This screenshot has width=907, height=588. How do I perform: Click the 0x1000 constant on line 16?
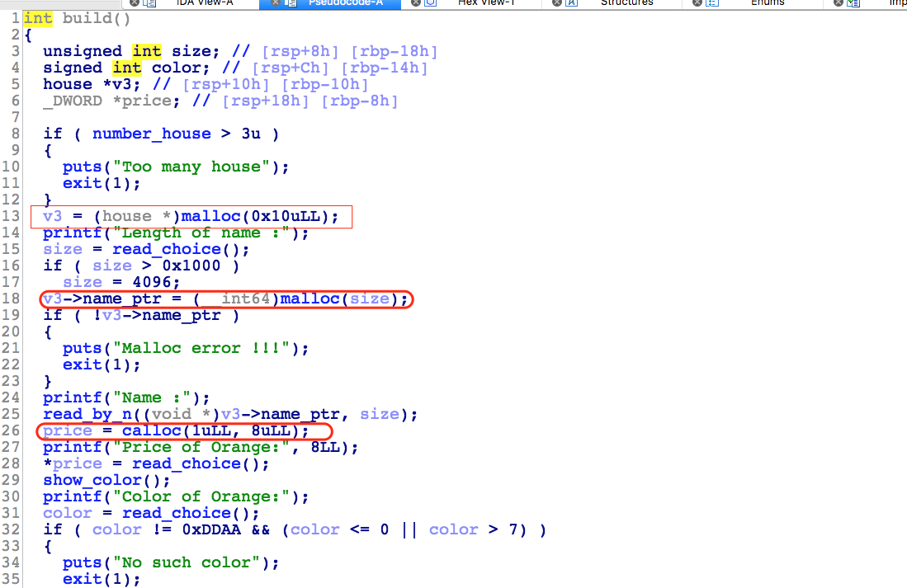pyautogui.click(x=191, y=266)
